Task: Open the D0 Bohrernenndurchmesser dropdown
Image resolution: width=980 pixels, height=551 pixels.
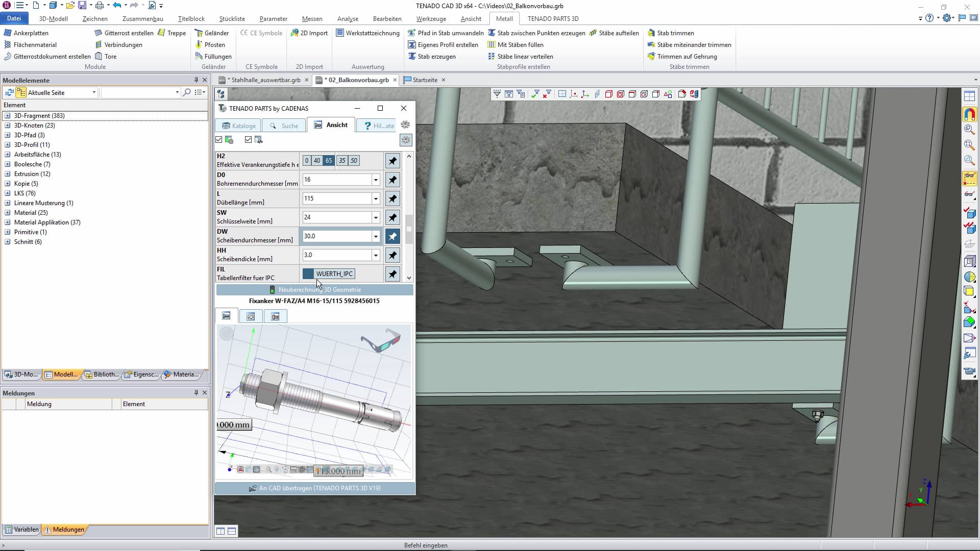Action: pyautogui.click(x=376, y=180)
